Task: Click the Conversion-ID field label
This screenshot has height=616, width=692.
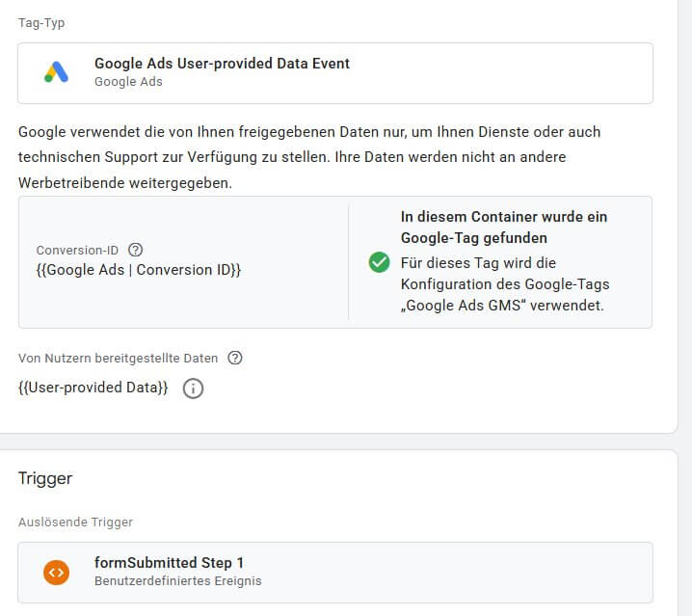Action: pos(77,251)
